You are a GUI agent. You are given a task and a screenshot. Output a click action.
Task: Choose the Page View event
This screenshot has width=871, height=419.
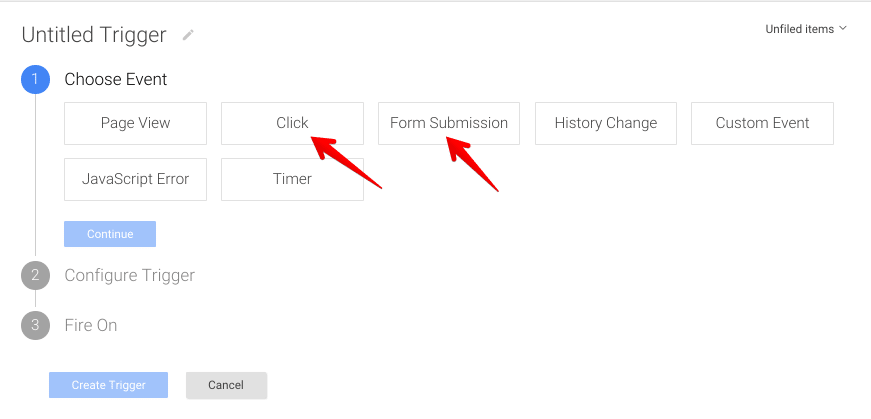tap(136, 123)
